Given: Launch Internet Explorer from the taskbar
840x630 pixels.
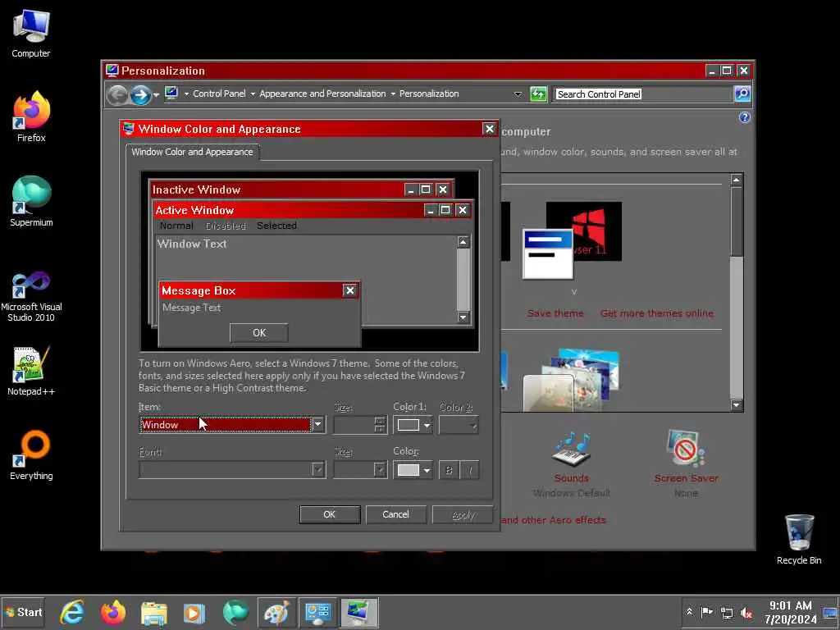Looking at the screenshot, I should [x=72, y=612].
